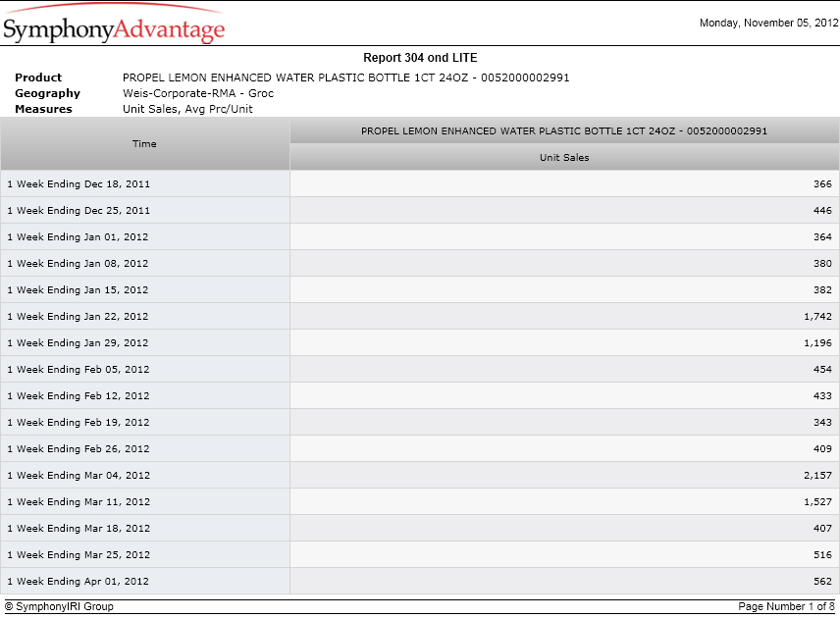Click unit sales value 364
The height and width of the screenshot is (619, 840).
tap(822, 236)
